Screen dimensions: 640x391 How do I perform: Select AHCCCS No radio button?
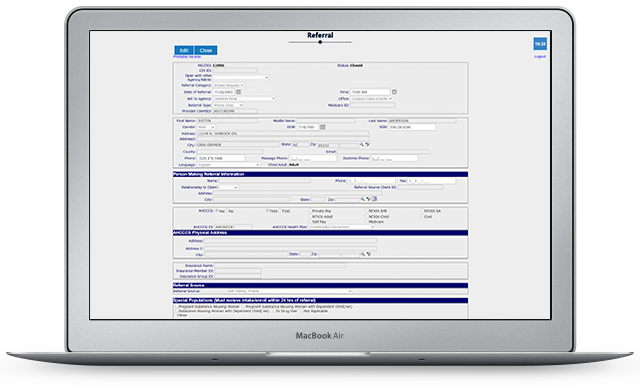point(226,211)
